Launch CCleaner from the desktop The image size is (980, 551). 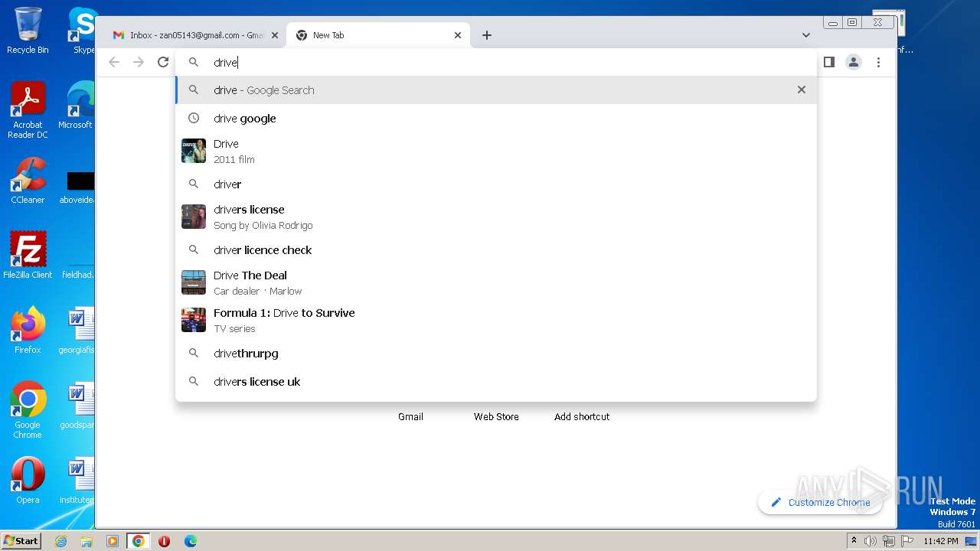point(28,181)
